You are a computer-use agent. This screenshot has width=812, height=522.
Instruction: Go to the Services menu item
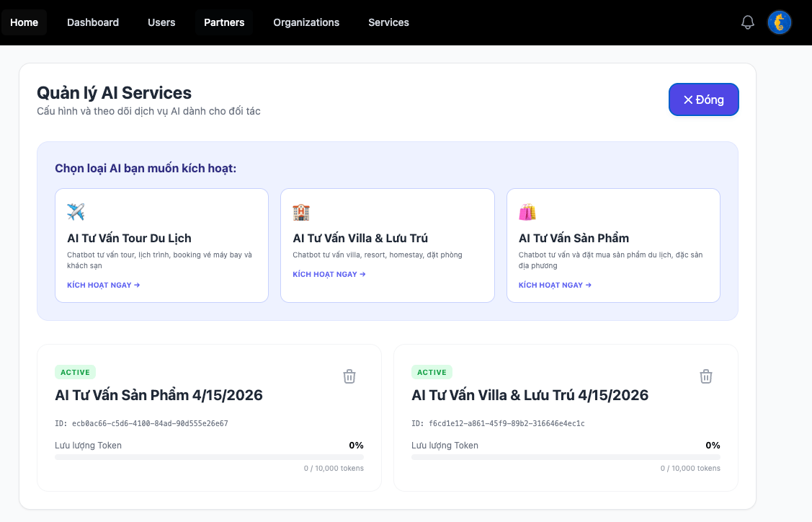tap(388, 22)
